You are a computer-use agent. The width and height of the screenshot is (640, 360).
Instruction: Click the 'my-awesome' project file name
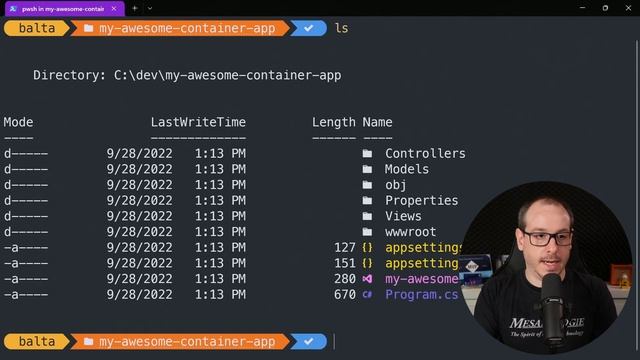tap(422, 279)
